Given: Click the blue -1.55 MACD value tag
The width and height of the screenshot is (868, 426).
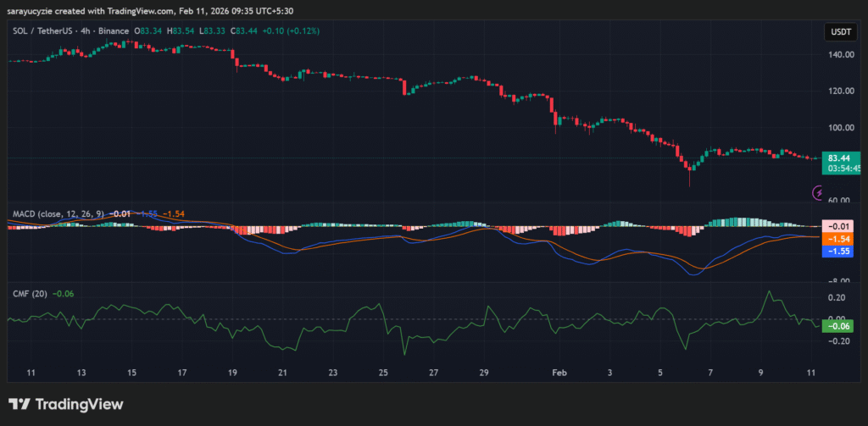Looking at the screenshot, I should (839, 252).
